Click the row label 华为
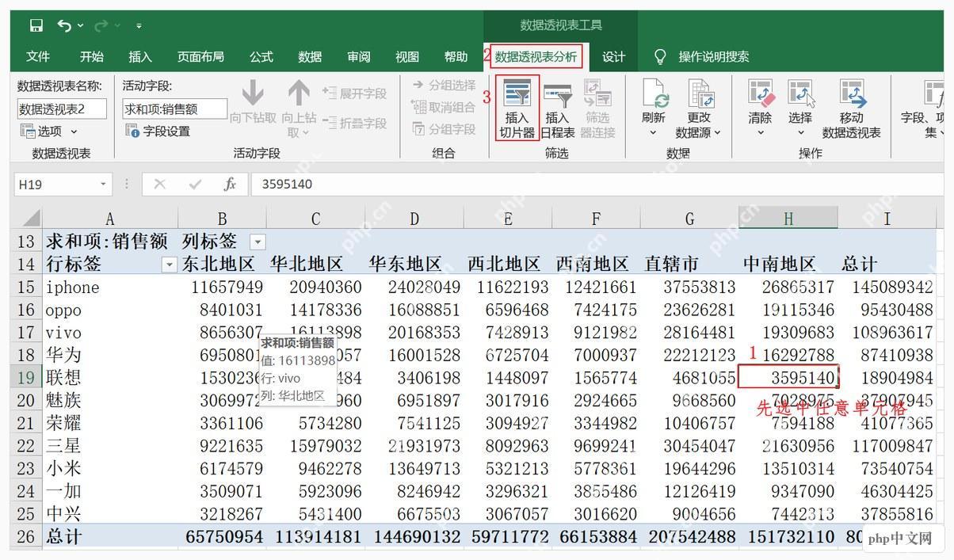This screenshot has width=954, height=560. pyautogui.click(x=110, y=354)
